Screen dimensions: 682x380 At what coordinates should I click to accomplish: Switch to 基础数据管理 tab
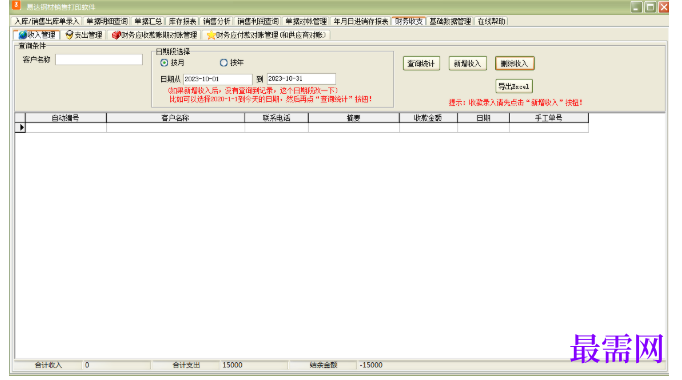pos(450,21)
